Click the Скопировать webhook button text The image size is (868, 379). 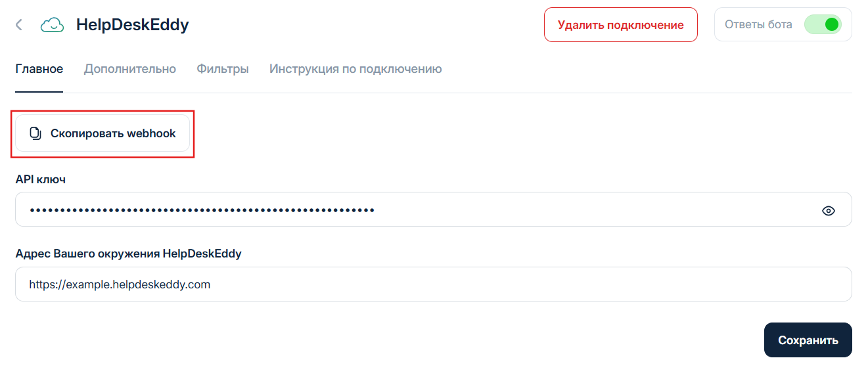(113, 133)
